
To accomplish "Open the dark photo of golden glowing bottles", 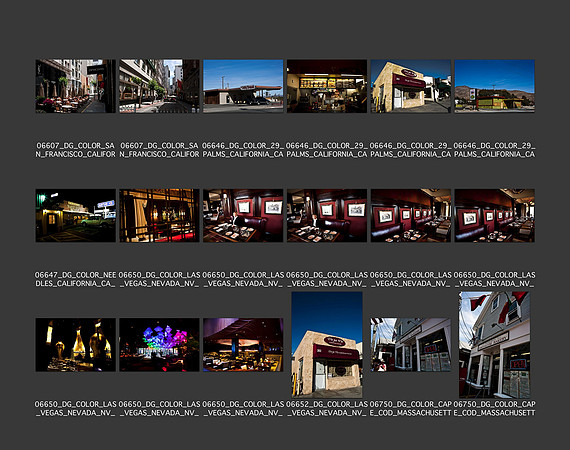I will coord(76,345).
